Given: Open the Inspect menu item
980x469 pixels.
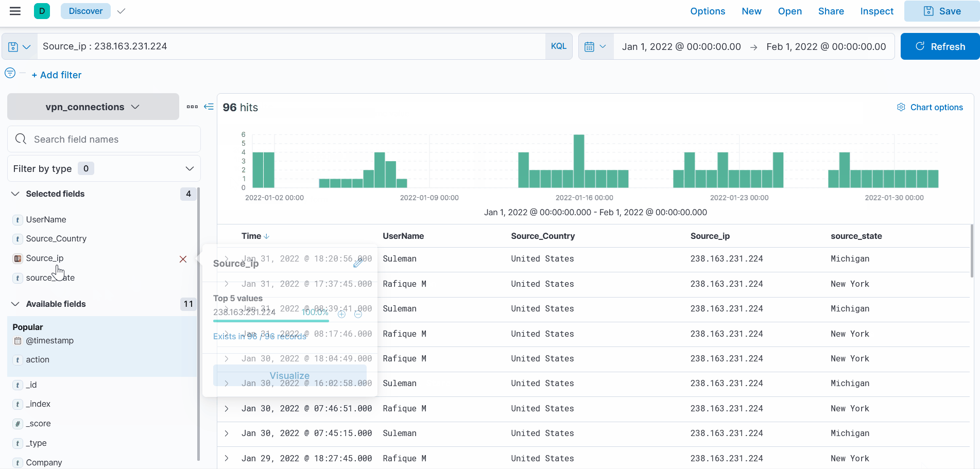Looking at the screenshot, I should 876,11.
